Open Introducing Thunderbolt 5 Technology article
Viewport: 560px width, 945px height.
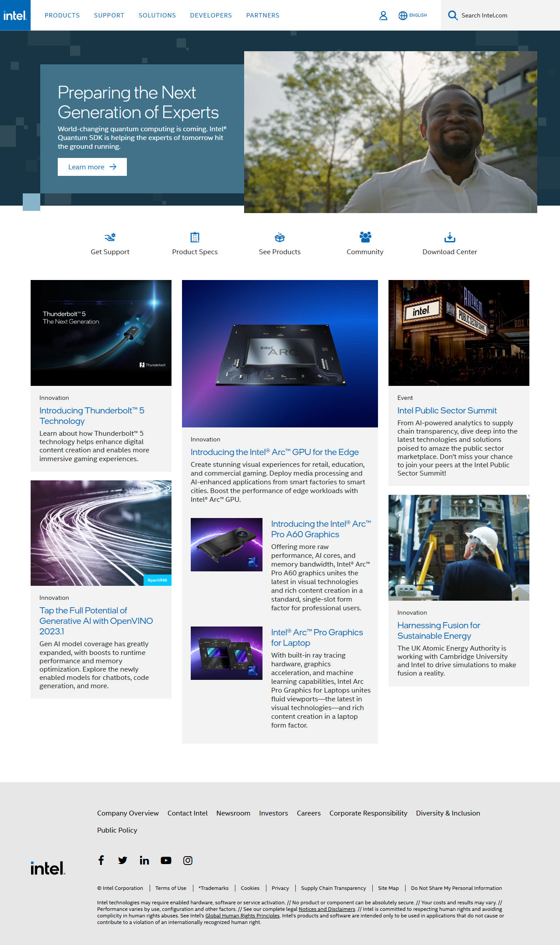coord(92,416)
